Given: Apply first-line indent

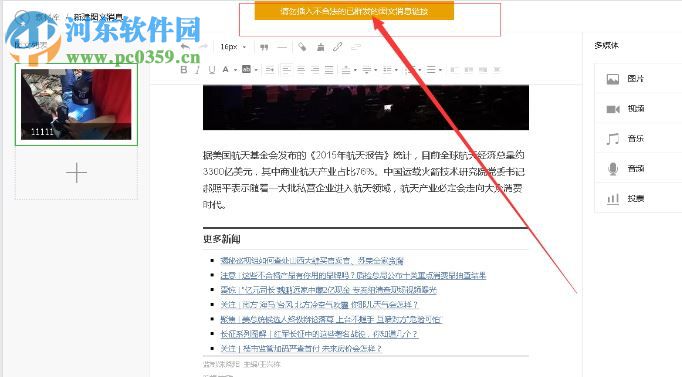Looking at the screenshot, I should pyautogui.click(x=269, y=70).
